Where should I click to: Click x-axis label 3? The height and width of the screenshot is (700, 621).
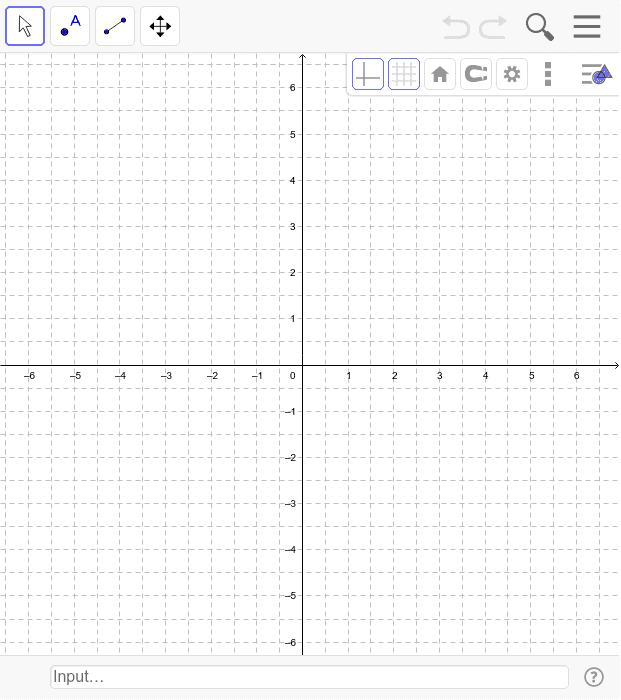pos(440,376)
